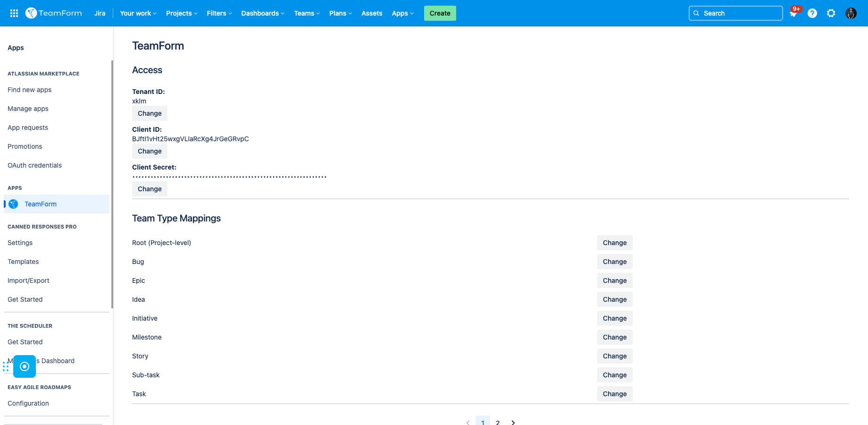
Task: Open Easy Agile Roadmaps Configuration
Action: [28, 403]
